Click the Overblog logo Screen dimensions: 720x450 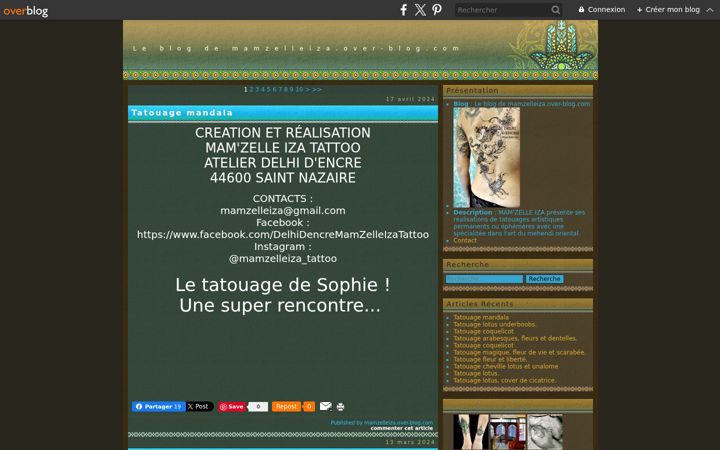26,11
